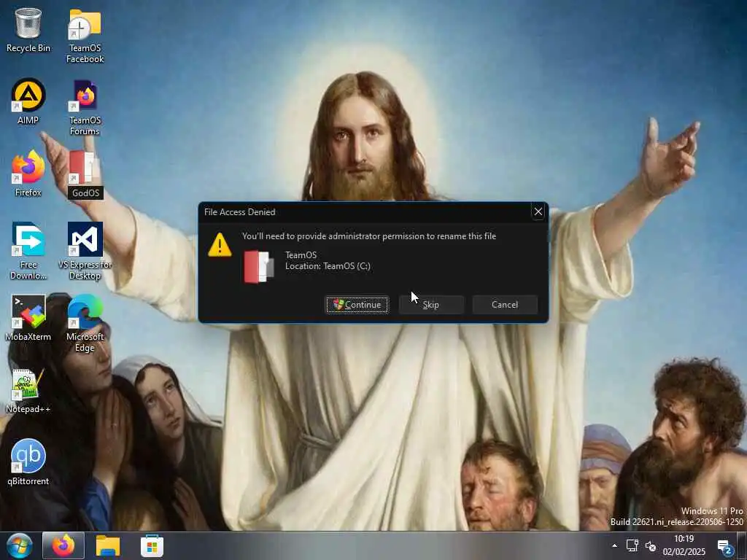Click the TeamOS file icon in dialog
Screen dimensions: 747x560
(259, 267)
